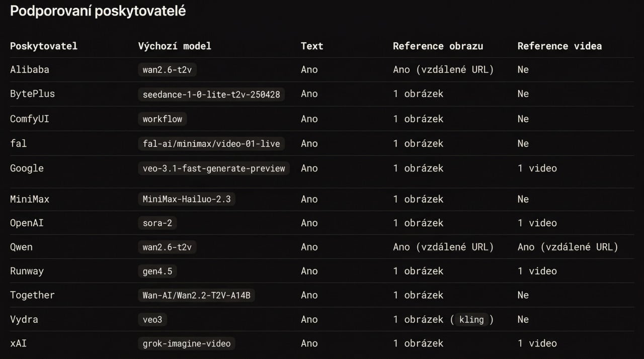This screenshot has height=359, width=644.
Task: Click the "Výchozí model" column header
Action: click(175, 46)
